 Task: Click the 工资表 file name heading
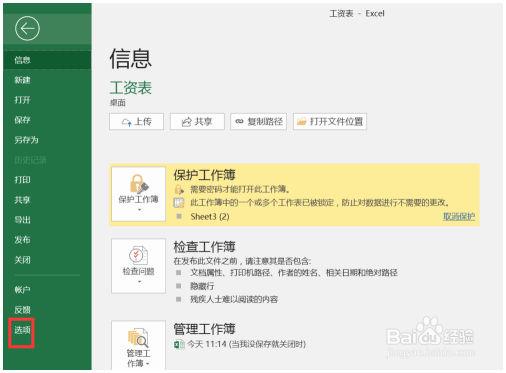pos(131,88)
